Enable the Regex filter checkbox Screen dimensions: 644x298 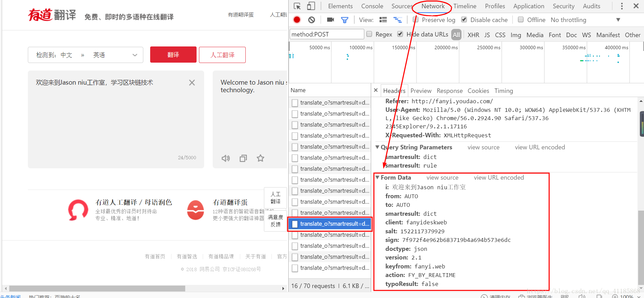[x=369, y=34]
